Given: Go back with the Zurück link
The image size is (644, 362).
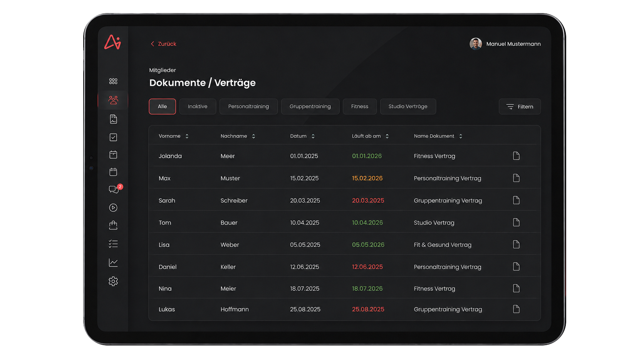Looking at the screenshot, I should 163,44.
